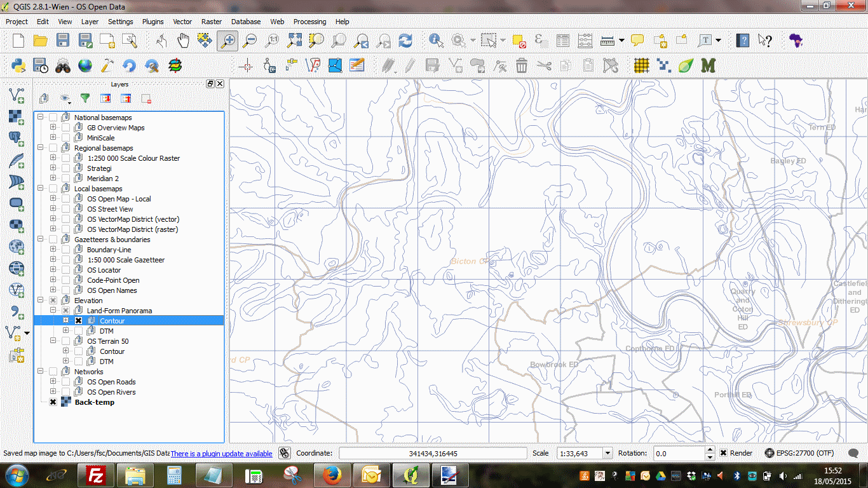Open the Python console icon
The image size is (868, 488).
18,65
